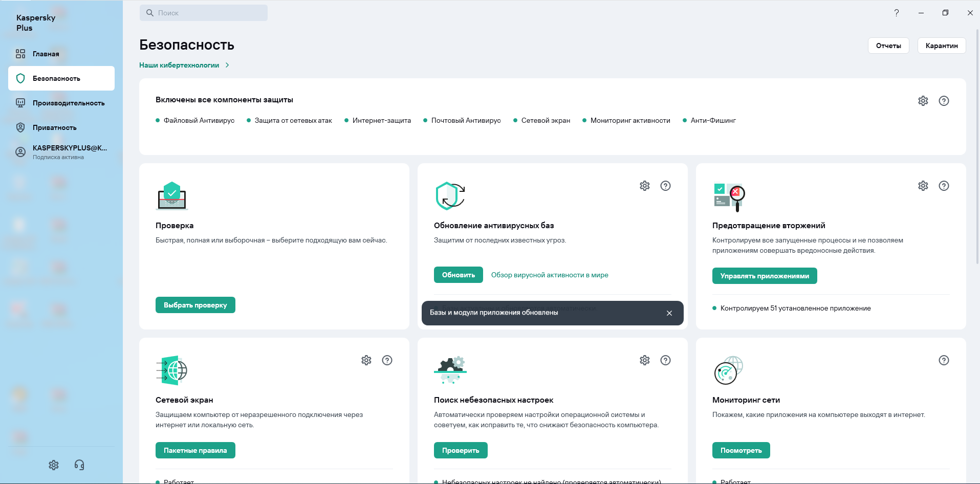Click Интернет-защита component

(x=378, y=120)
